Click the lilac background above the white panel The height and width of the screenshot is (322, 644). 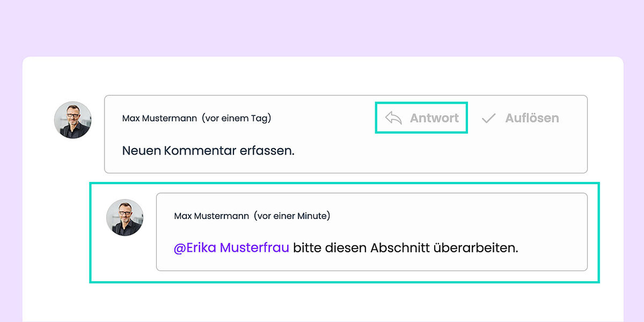tap(322, 28)
